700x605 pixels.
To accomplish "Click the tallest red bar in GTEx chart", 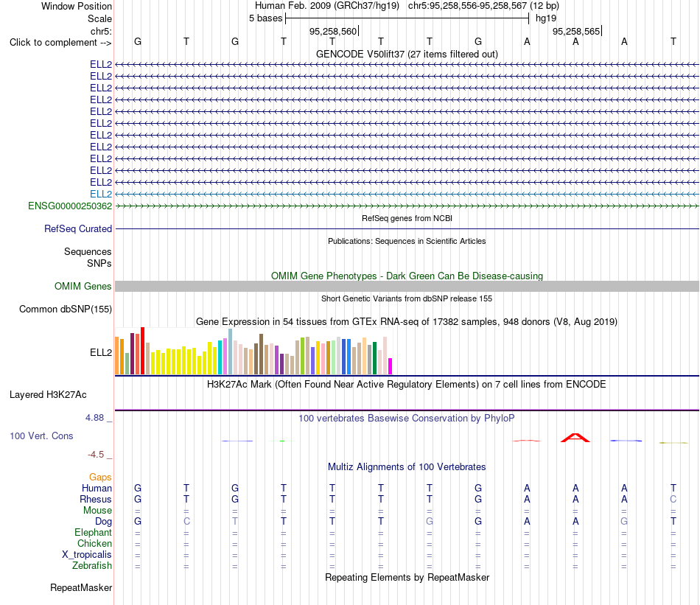I will [x=142, y=351].
